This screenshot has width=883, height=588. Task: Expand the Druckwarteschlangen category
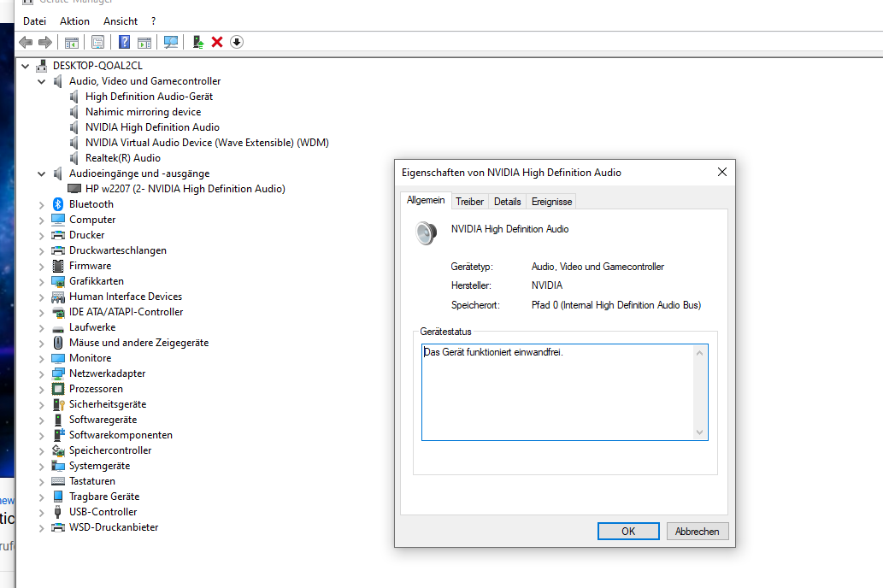coord(41,251)
